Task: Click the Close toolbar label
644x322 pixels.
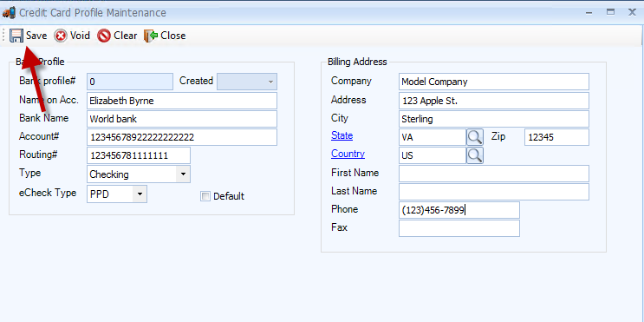Action: [172, 36]
